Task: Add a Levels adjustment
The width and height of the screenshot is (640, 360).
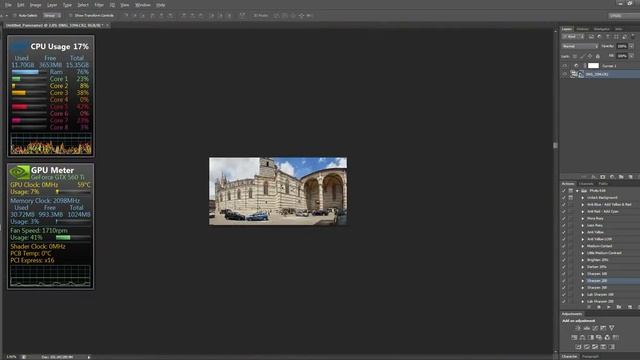Action: (x=587, y=328)
